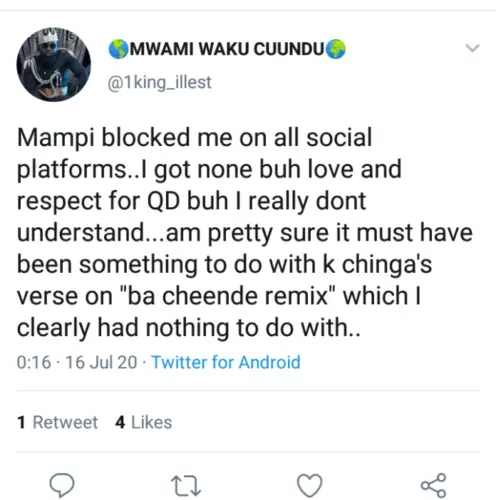Expand the tweet options chevron
Screen dimensions: 496x500
pyautogui.click(x=472, y=48)
